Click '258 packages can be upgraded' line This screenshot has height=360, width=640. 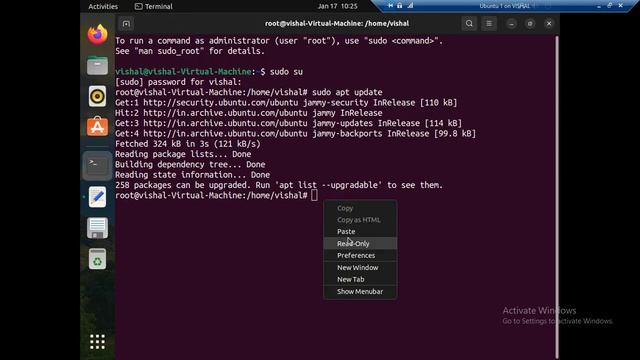pyautogui.click(x=279, y=185)
